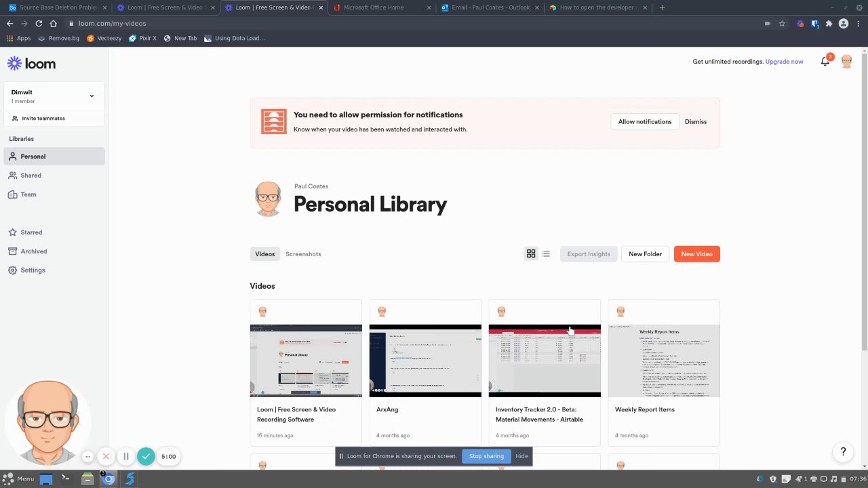Open Personal library
This screenshot has width=868, height=488.
[54, 157]
